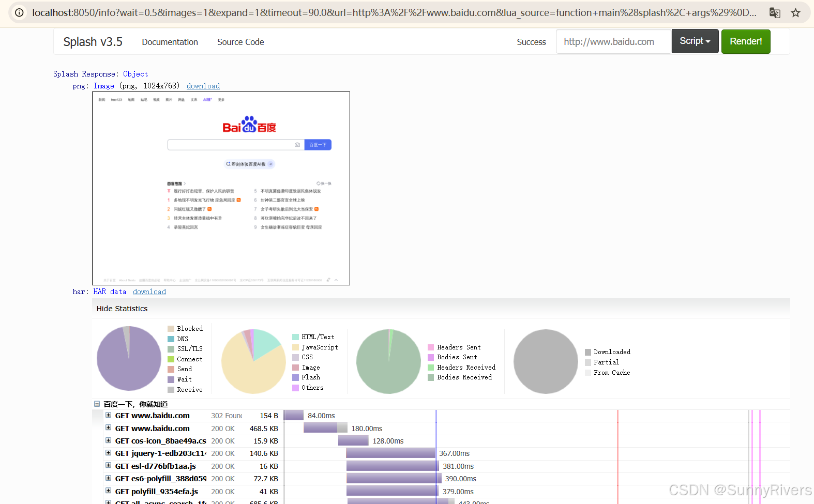The width and height of the screenshot is (814, 504).
Task: Expand the polyfill_9354efa.js request row
Action: pyautogui.click(x=108, y=491)
